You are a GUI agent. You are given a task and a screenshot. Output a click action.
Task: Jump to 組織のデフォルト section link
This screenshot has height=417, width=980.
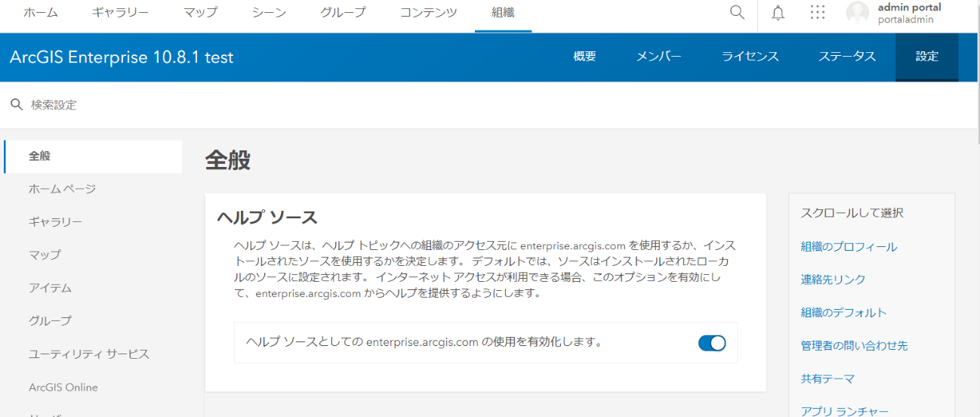(x=843, y=313)
